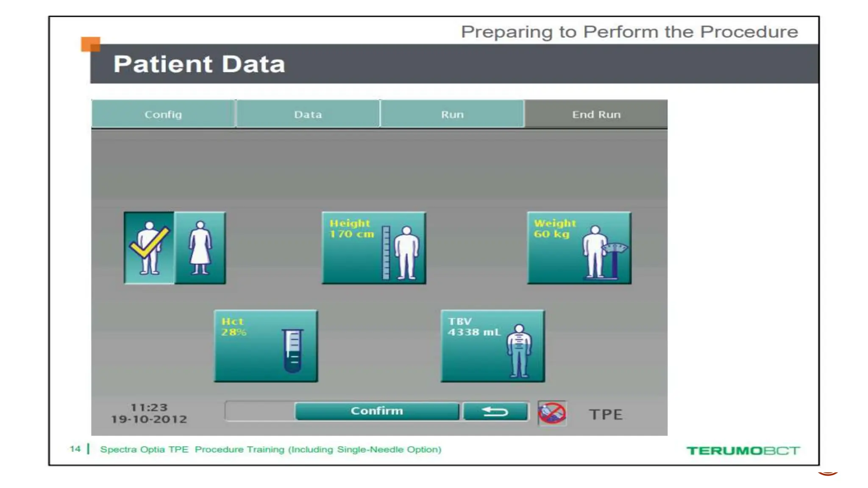Image resolution: width=868 pixels, height=488 pixels.
Task: Switch to the Data tab
Action: (308, 114)
